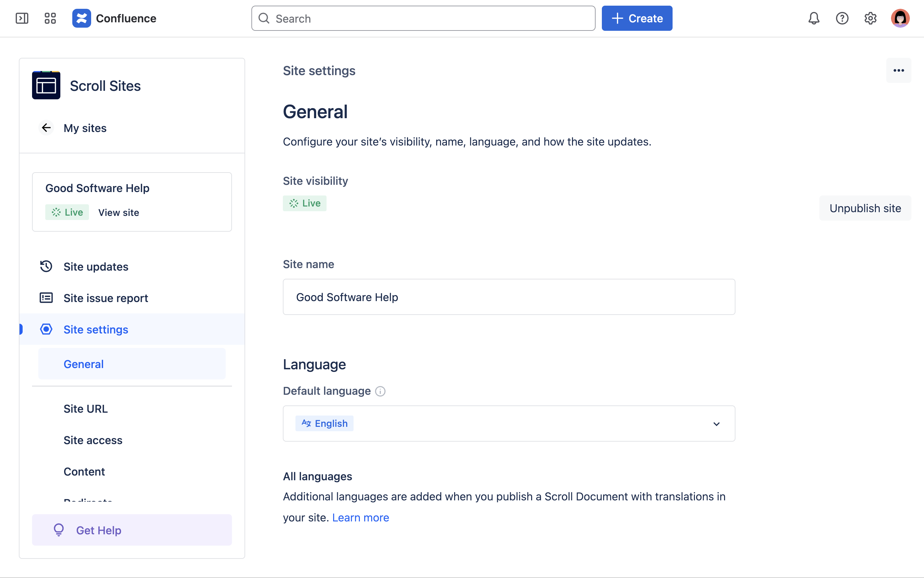Open the settings gear icon
This screenshot has height=578, width=924.
(x=870, y=18)
